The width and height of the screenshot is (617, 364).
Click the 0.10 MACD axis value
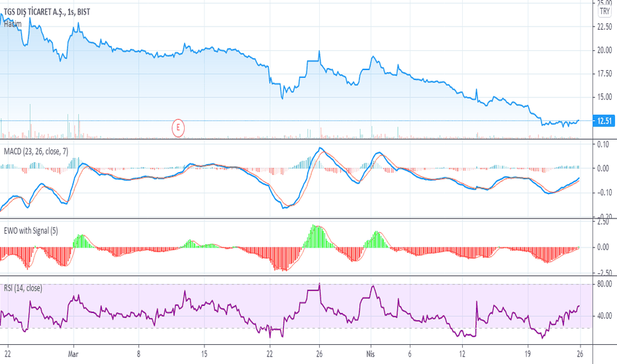point(603,144)
